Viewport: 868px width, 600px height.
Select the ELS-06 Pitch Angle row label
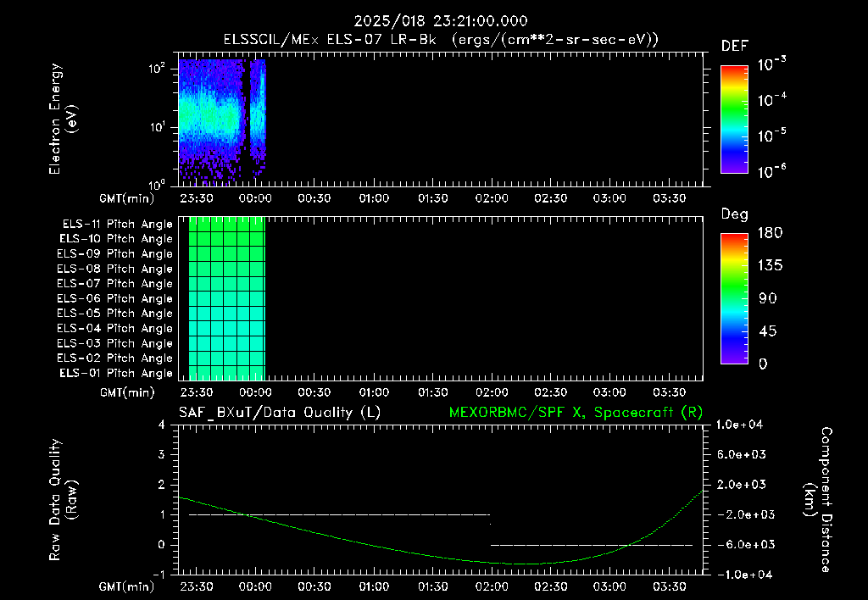(115, 298)
